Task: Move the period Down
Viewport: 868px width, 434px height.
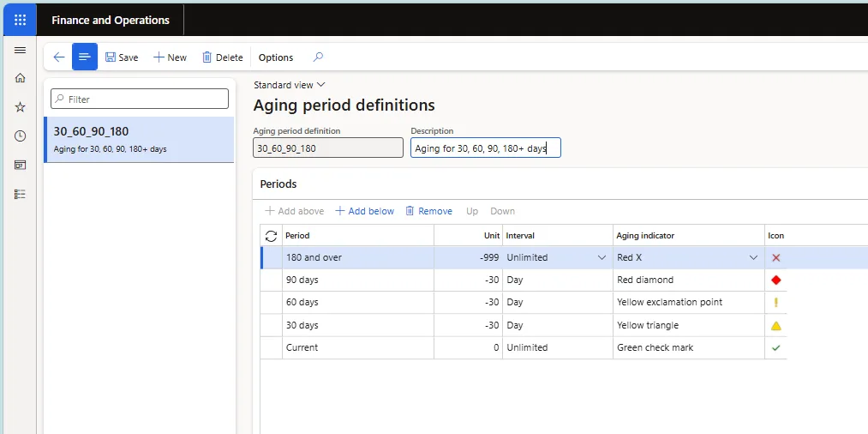Action: 503,211
